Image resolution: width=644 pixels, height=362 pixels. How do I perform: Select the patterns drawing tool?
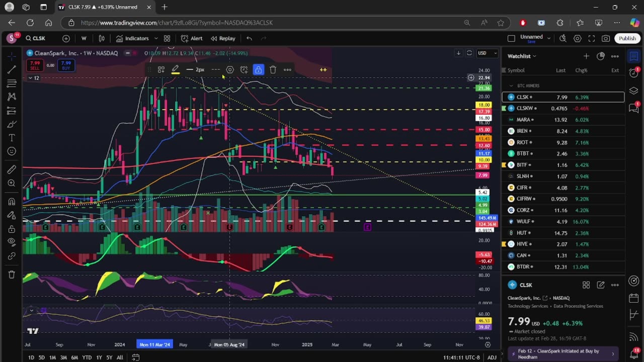click(x=12, y=97)
